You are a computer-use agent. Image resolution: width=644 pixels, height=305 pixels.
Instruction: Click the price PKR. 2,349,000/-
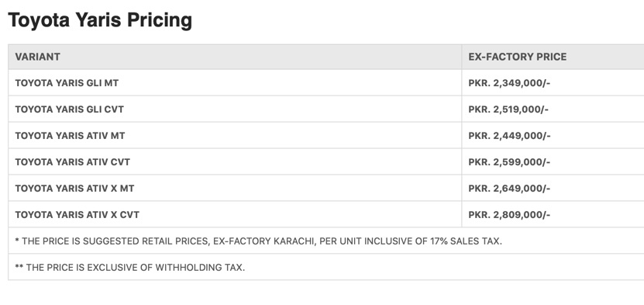(x=509, y=83)
